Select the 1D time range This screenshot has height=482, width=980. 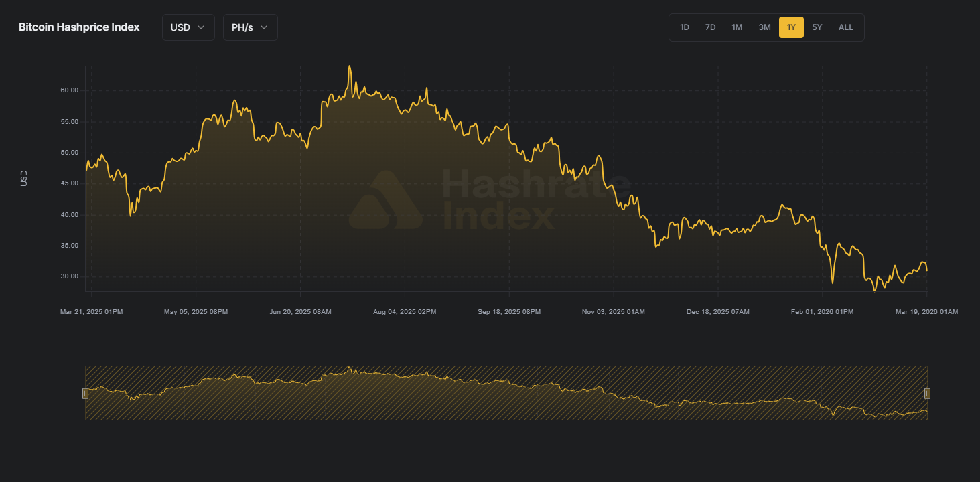(x=685, y=27)
